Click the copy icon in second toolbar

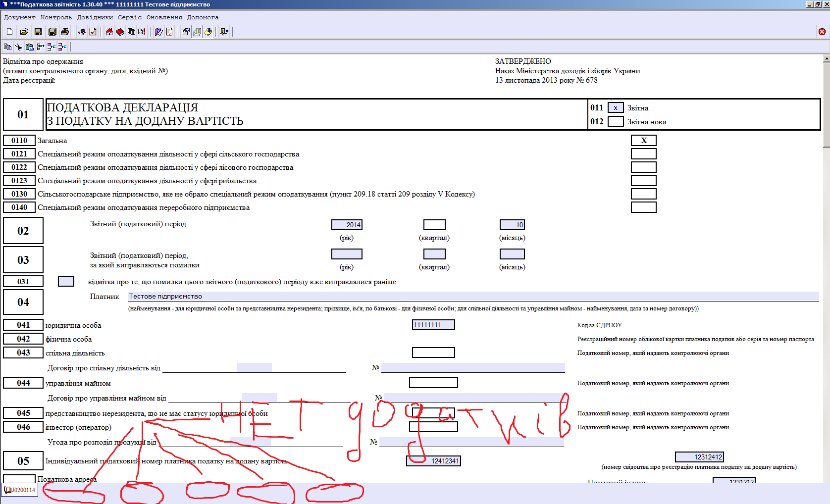click(7, 47)
